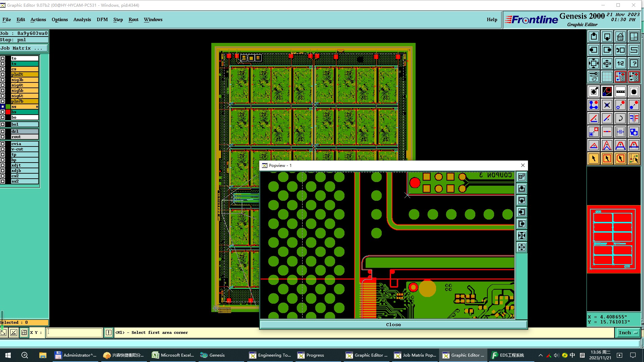Click zoom in icon in Popview
644x362 pixels.
pos(522,235)
